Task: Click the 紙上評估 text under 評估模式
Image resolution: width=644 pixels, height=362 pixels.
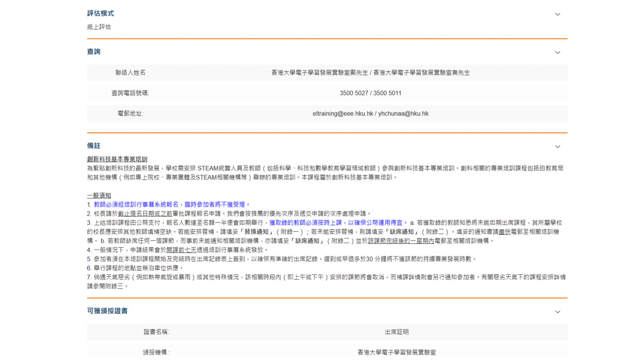Action: pyautogui.click(x=99, y=27)
